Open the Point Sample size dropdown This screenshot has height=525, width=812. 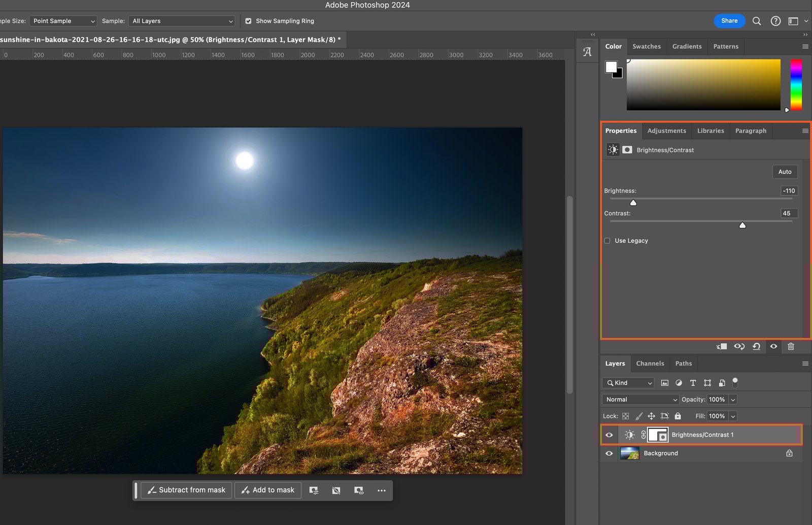63,21
